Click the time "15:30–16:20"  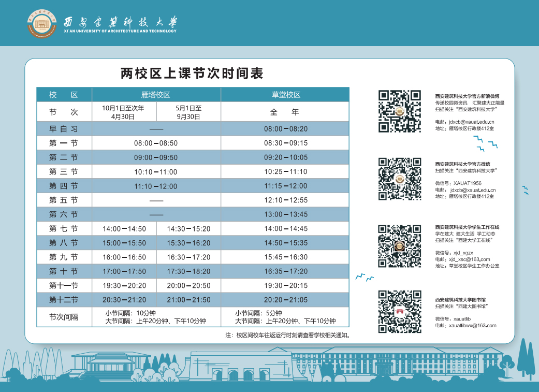click(188, 243)
